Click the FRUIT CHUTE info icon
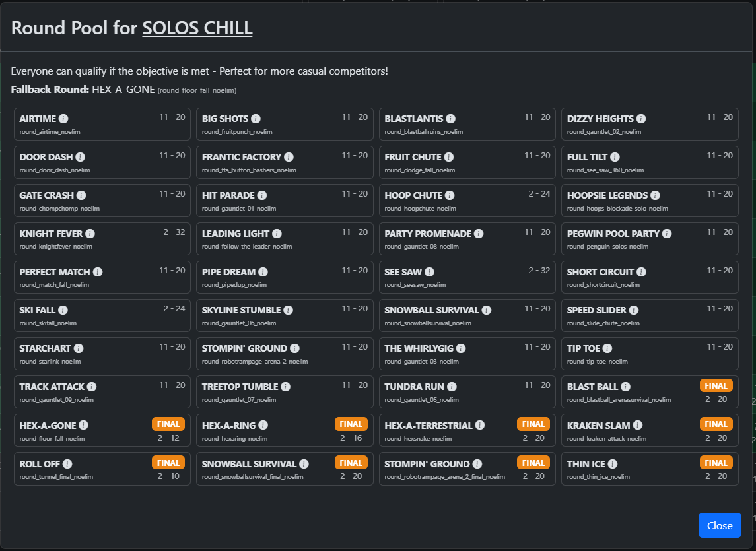The width and height of the screenshot is (756, 551). tap(448, 157)
